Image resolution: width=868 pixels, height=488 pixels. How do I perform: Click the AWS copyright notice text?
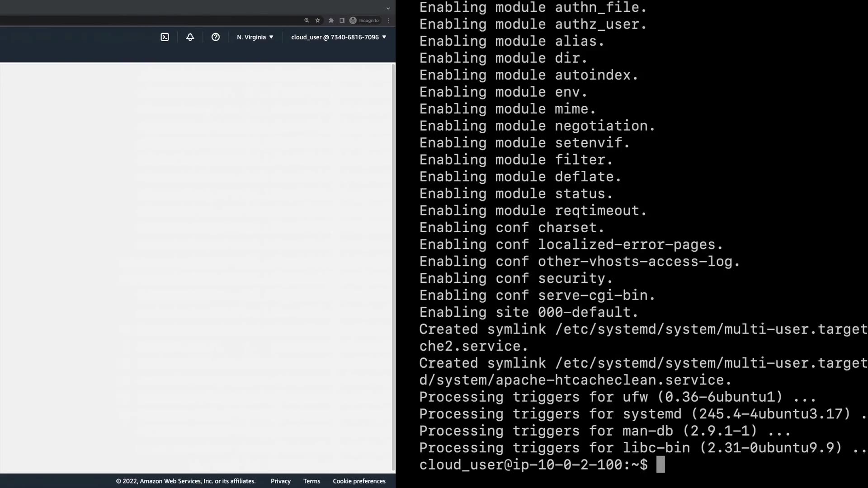click(185, 481)
